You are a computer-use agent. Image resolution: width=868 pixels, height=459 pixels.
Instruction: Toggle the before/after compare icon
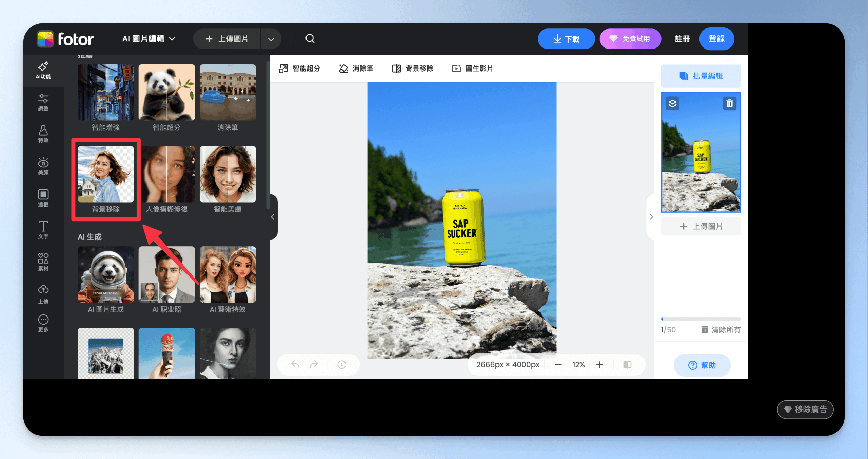click(x=627, y=365)
